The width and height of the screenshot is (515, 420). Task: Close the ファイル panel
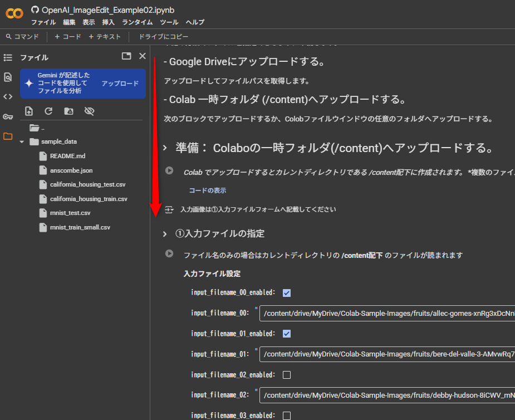click(x=142, y=56)
